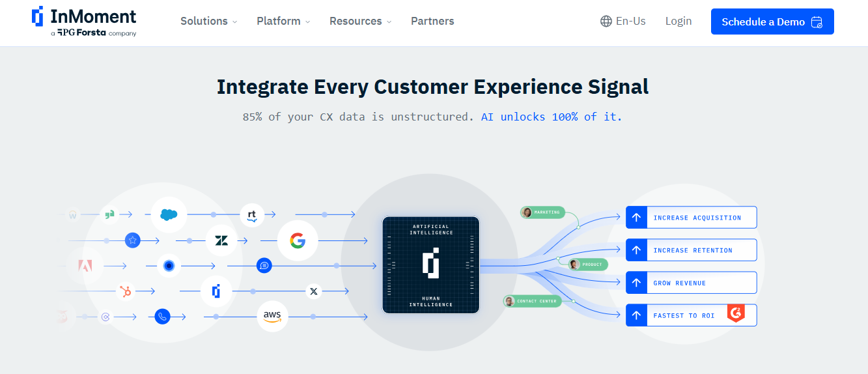Click the Schedule a Demo button

tap(772, 22)
